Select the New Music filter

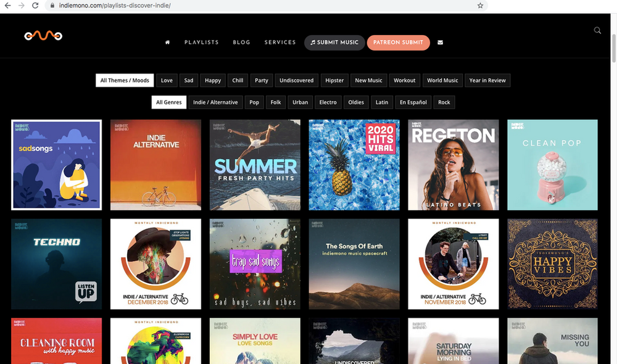pos(369,80)
